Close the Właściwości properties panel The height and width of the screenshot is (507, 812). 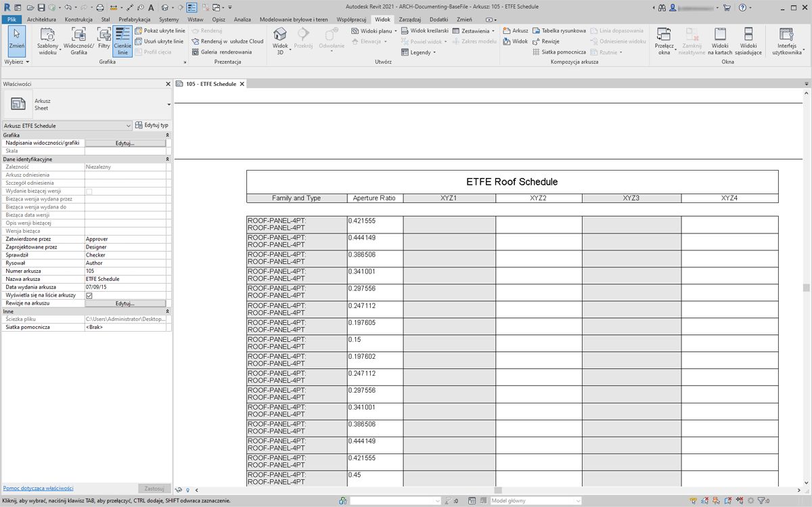pos(168,84)
